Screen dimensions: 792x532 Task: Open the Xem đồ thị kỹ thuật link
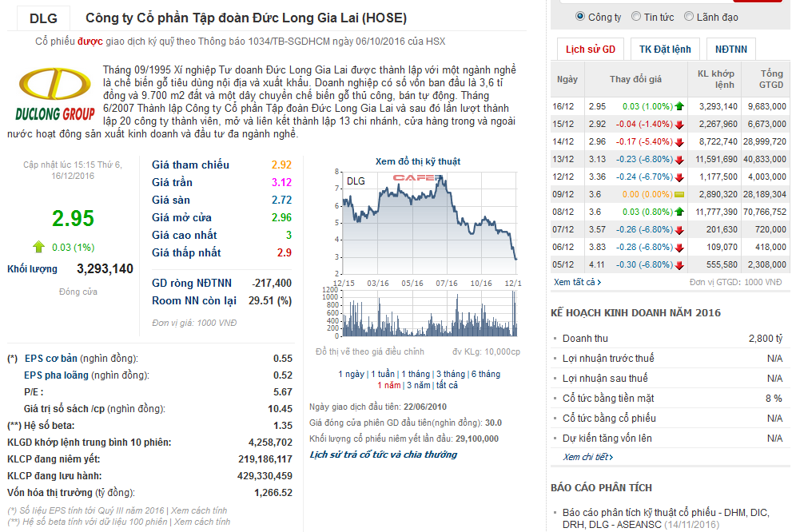[x=417, y=161]
